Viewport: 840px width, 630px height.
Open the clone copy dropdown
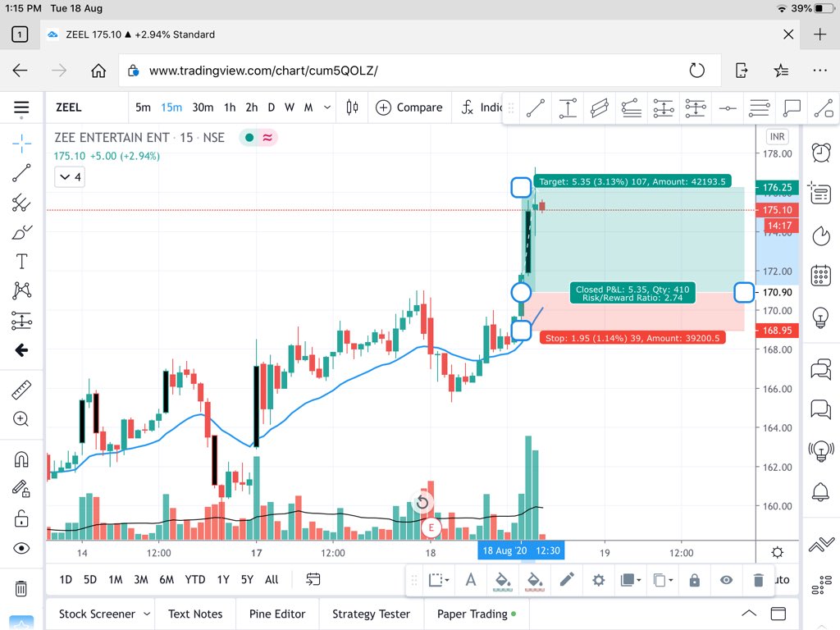pyautogui.click(x=663, y=580)
